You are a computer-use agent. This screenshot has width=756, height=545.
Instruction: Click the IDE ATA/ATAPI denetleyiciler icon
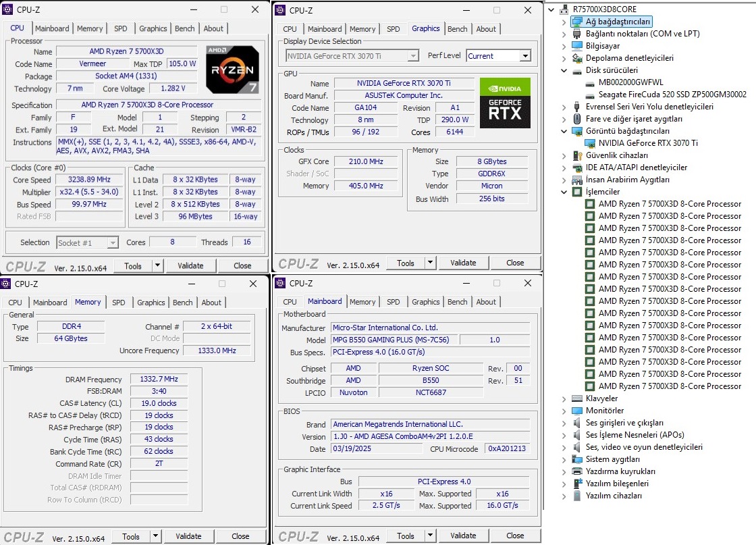576,167
